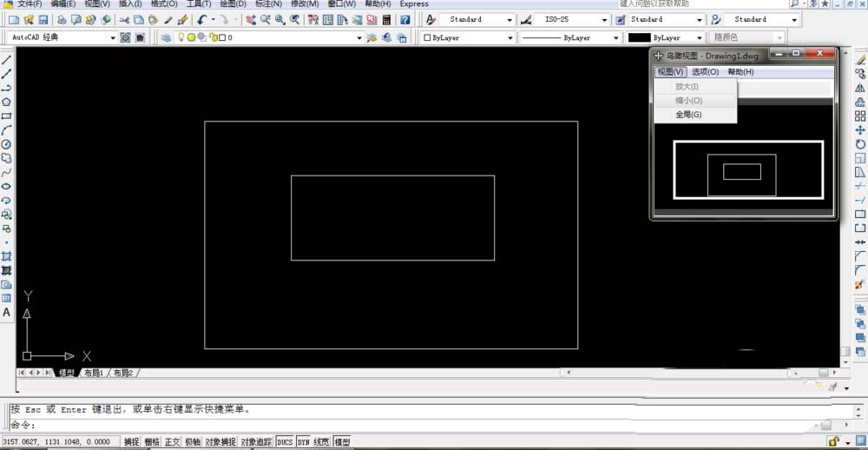The width and height of the screenshot is (868, 450).
Task: Select the Mirror tool in Modify toolbar
Action: click(859, 88)
